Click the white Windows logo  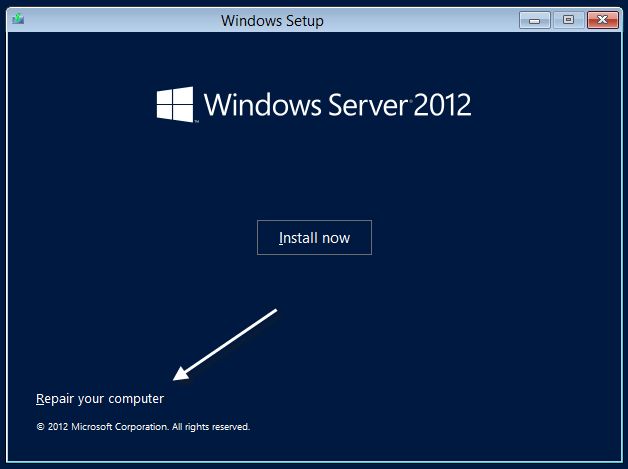177,104
